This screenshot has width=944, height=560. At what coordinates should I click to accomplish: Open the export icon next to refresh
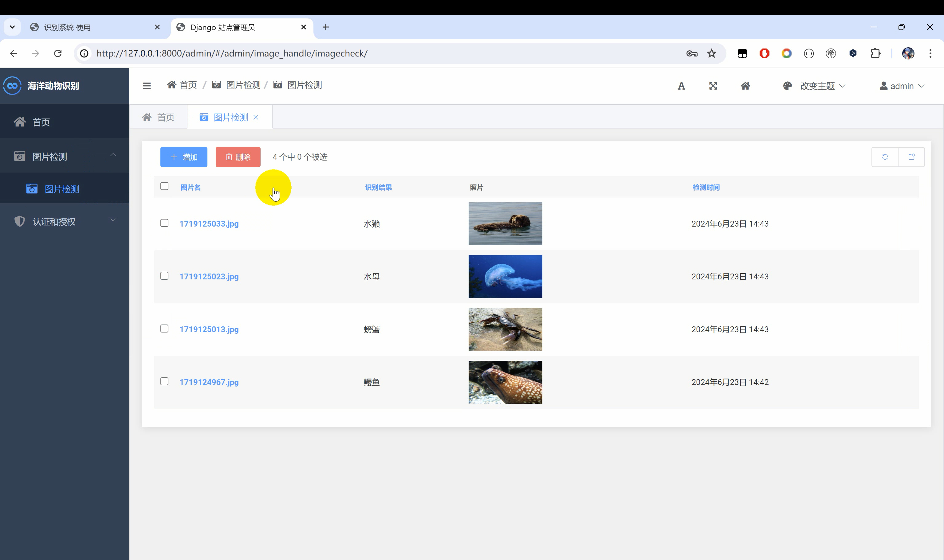pyautogui.click(x=911, y=157)
